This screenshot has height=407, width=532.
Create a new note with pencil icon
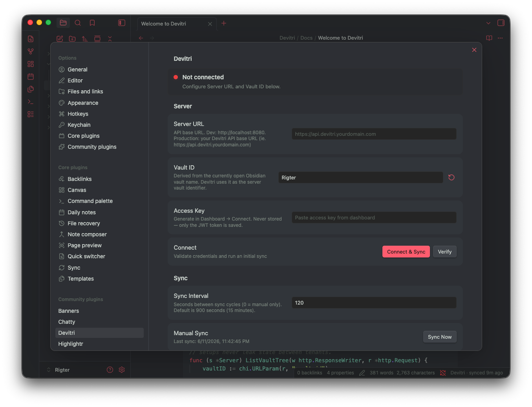pos(60,38)
